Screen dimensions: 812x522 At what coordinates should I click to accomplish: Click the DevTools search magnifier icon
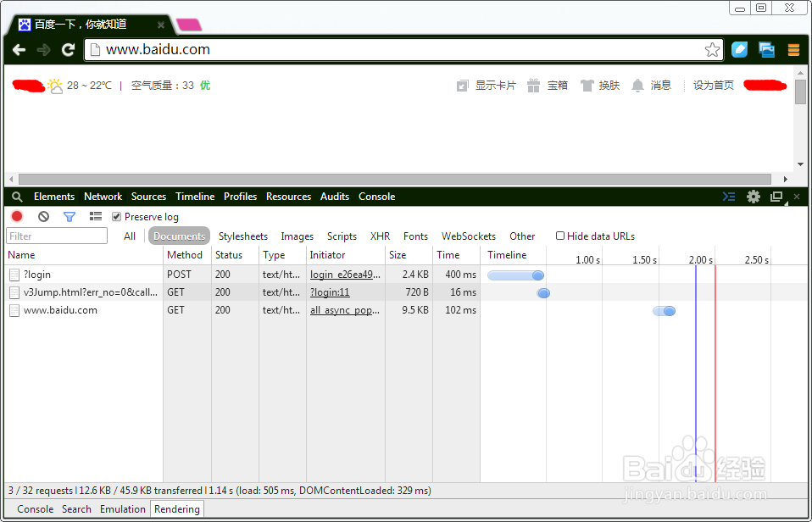point(17,197)
